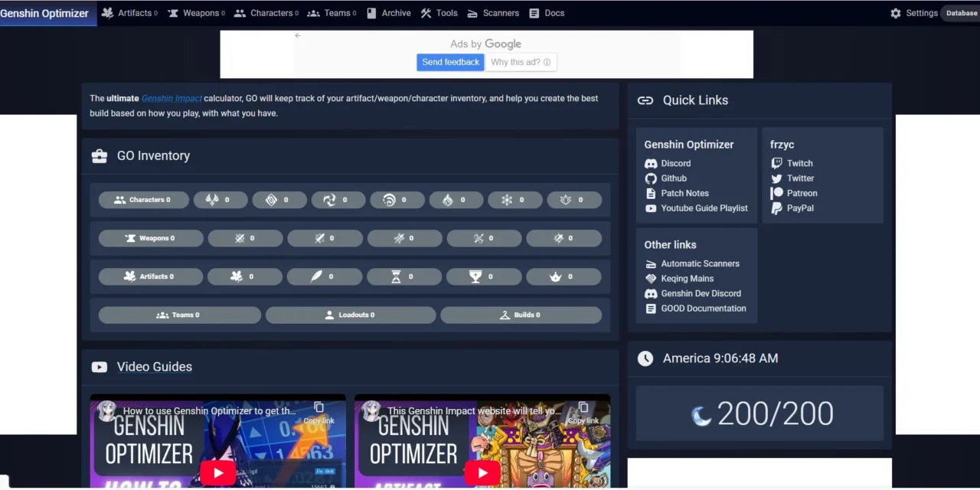Open the Genshin Optimizer Discord link
Viewport: 980px width, 490px height.
668,163
